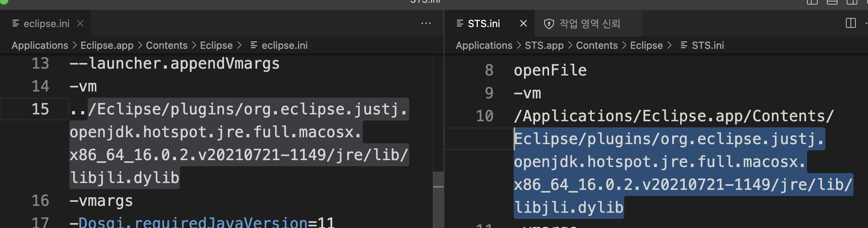
Task: Click STS.ini tab file icon
Action: coord(460,24)
